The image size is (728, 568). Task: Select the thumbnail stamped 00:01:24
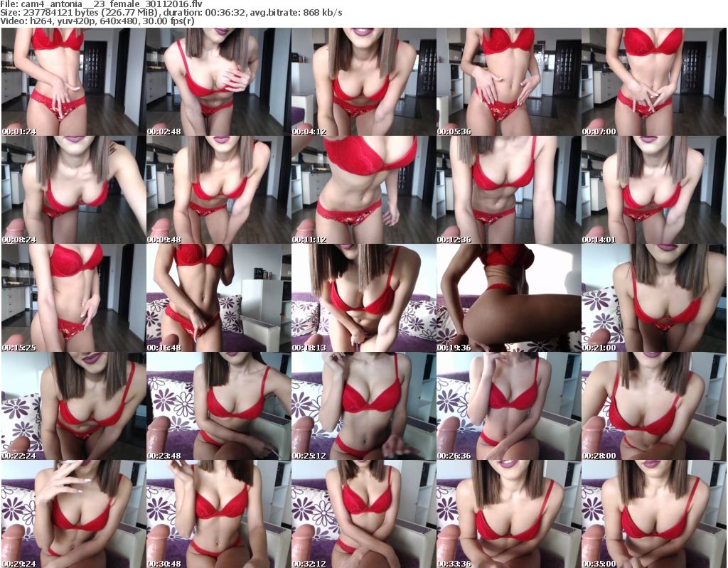click(73, 82)
